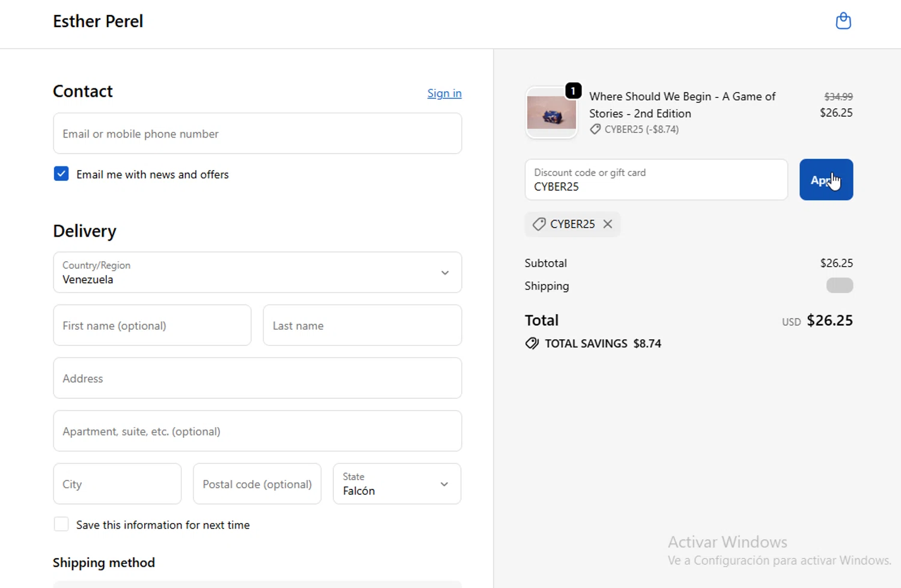Click the Total amount USD $26.25
The width and height of the screenshot is (901, 588).
(817, 321)
